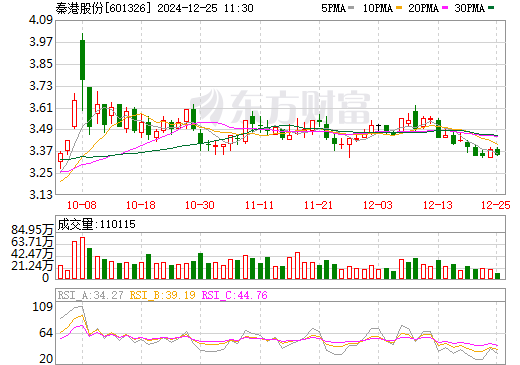Click the 3.49 price axis label
The height and width of the screenshot is (365, 520).
[x=41, y=129]
